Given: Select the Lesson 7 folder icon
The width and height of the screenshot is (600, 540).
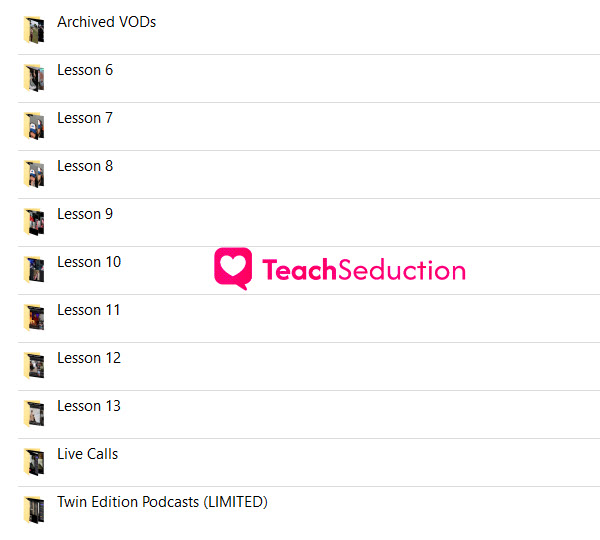Looking at the screenshot, I should pos(34,126).
